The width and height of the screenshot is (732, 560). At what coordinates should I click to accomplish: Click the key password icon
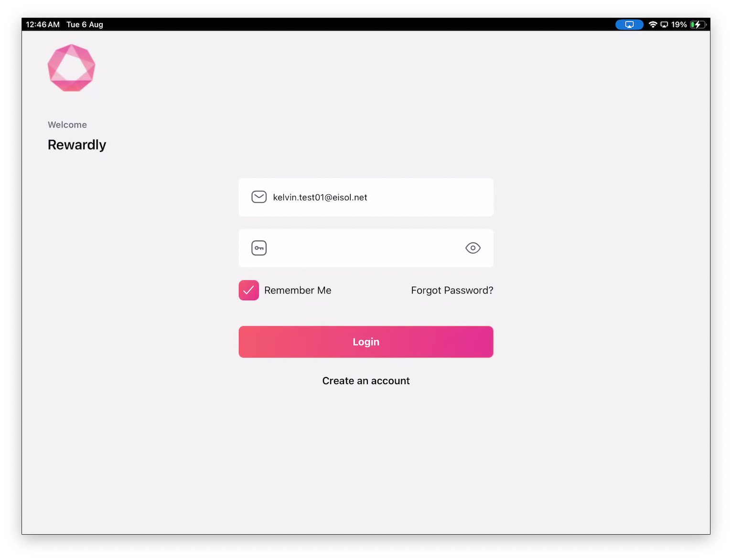259,248
